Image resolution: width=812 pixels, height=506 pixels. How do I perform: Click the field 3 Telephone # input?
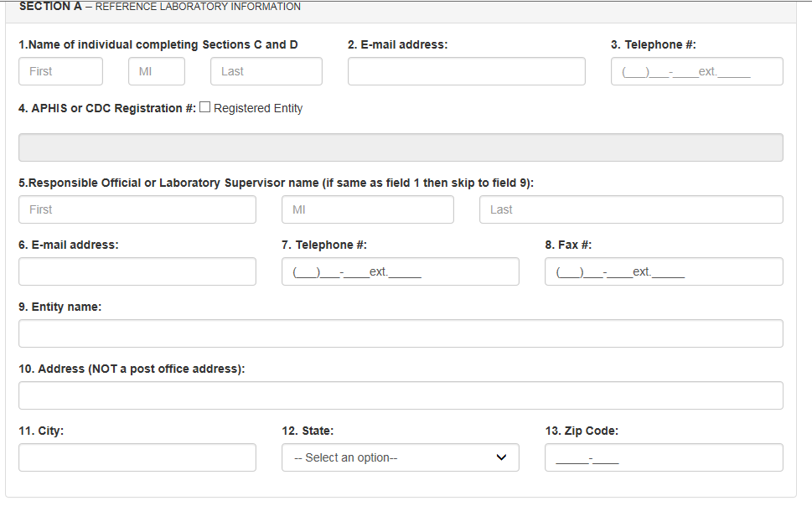tap(696, 71)
